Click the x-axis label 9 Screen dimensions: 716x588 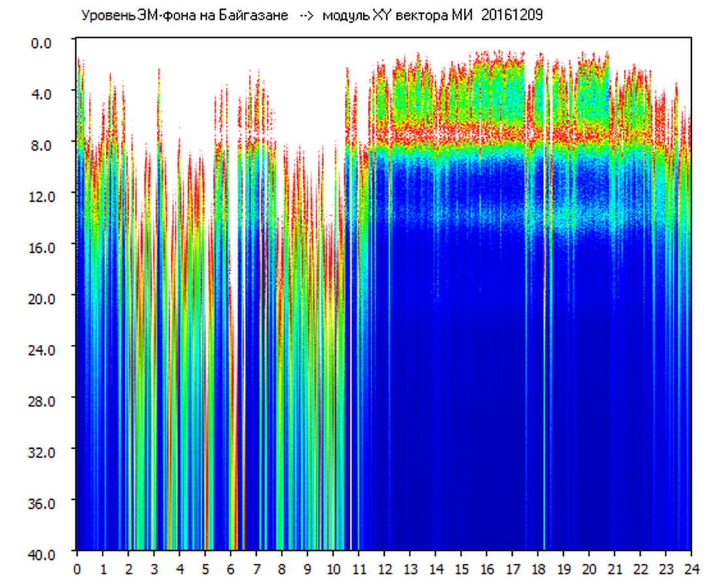tap(307, 569)
